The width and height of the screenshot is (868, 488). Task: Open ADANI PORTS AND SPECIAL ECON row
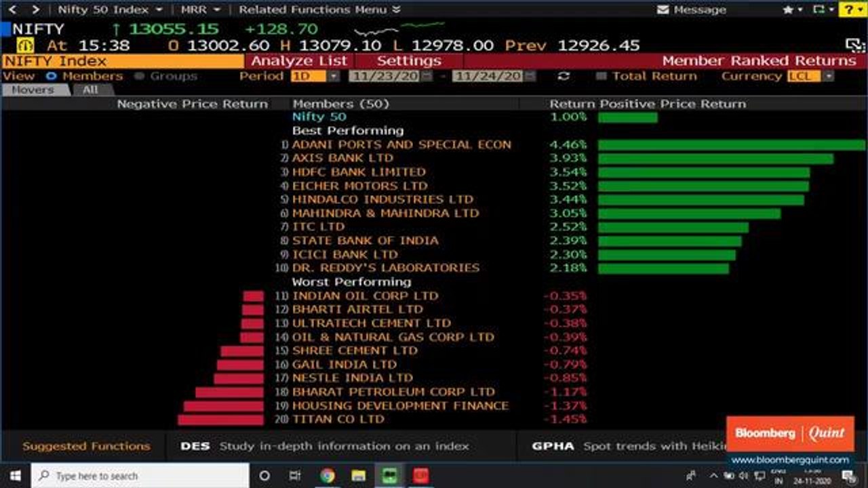click(401, 144)
